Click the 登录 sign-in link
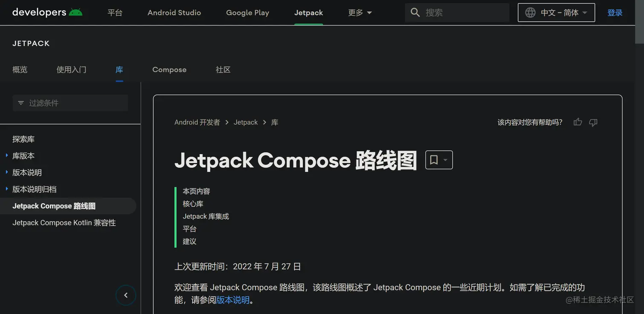The image size is (644, 314). [x=615, y=13]
